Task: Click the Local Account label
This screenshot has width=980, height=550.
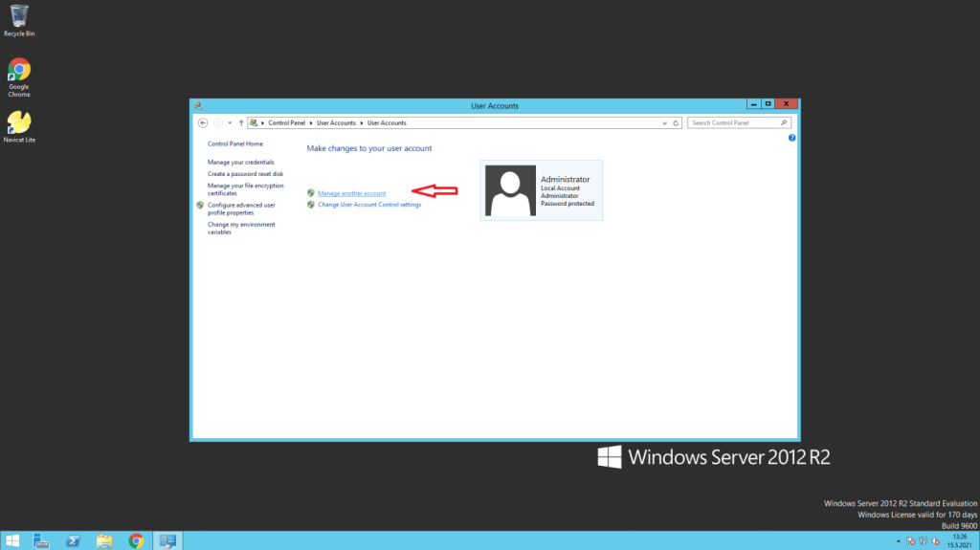Action: [x=560, y=188]
